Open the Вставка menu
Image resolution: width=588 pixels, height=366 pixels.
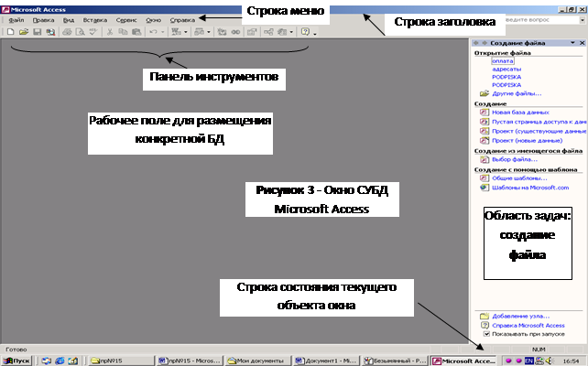point(95,20)
